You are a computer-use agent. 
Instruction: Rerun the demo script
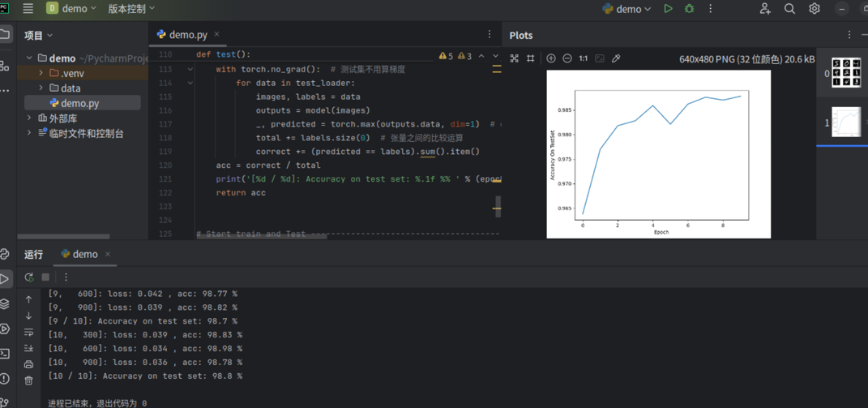click(29, 277)
